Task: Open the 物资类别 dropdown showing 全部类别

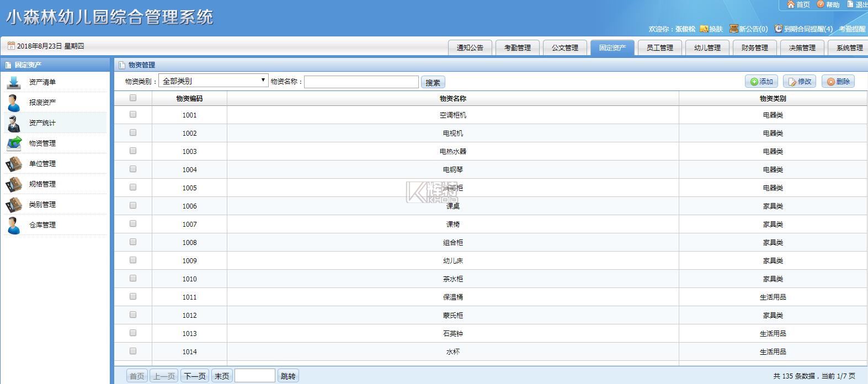Action: [213, 81]
